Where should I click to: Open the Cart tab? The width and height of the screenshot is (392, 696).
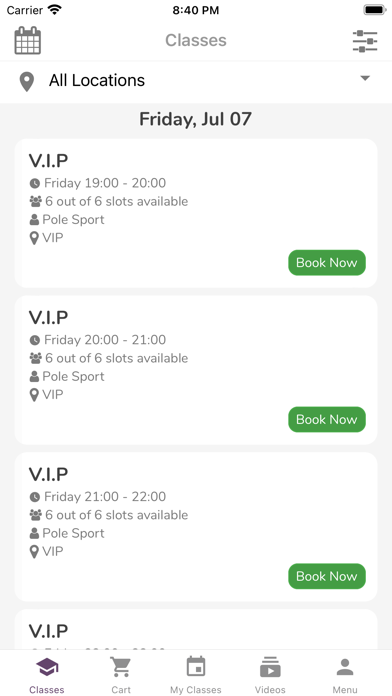click(x=121, y=674)
